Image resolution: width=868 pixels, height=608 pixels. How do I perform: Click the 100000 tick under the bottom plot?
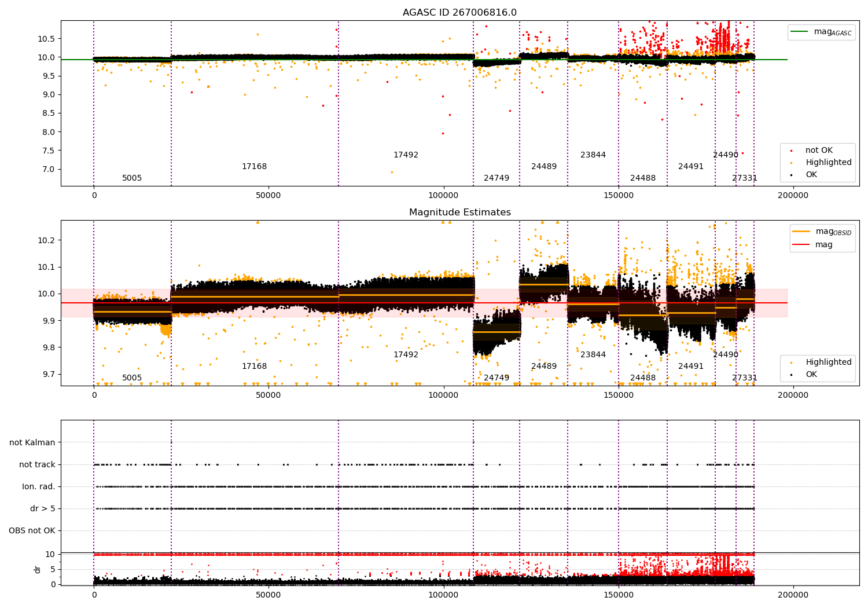(443, 595)
